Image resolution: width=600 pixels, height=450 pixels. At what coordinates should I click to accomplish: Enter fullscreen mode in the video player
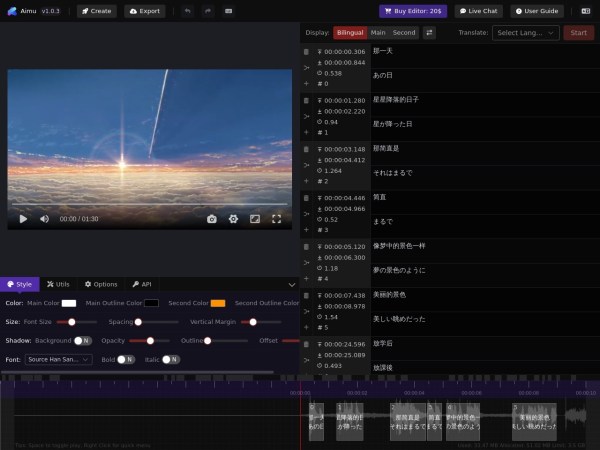click(x=277, y=218)
